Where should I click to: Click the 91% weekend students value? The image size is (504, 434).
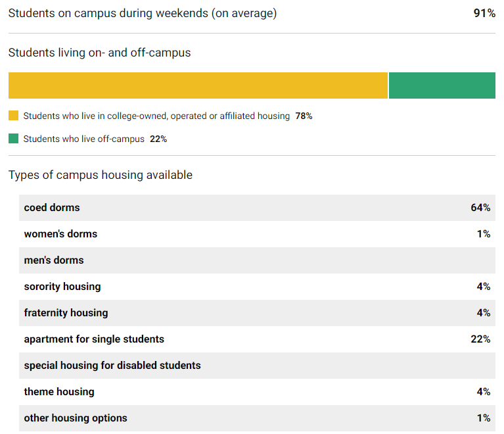pos(484,13)
